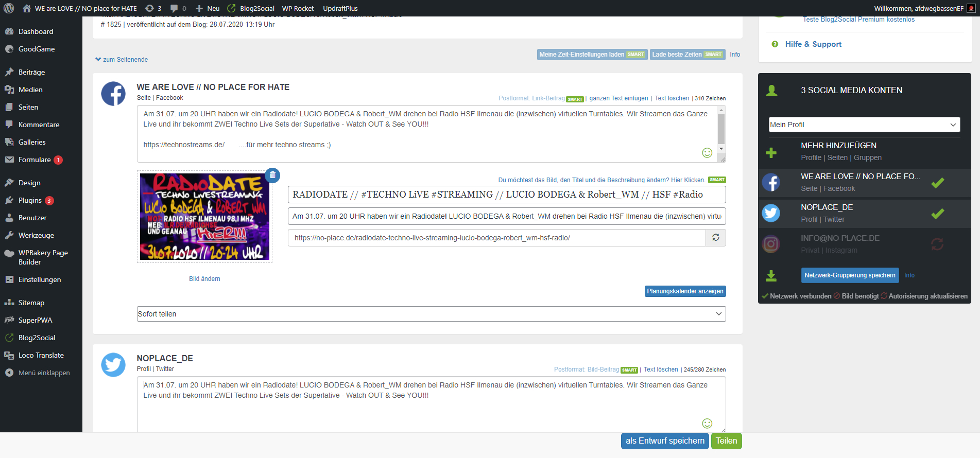This screenshot has height=458, width=980.
Task: Edit the link description field
Action: tap(507, 216)
